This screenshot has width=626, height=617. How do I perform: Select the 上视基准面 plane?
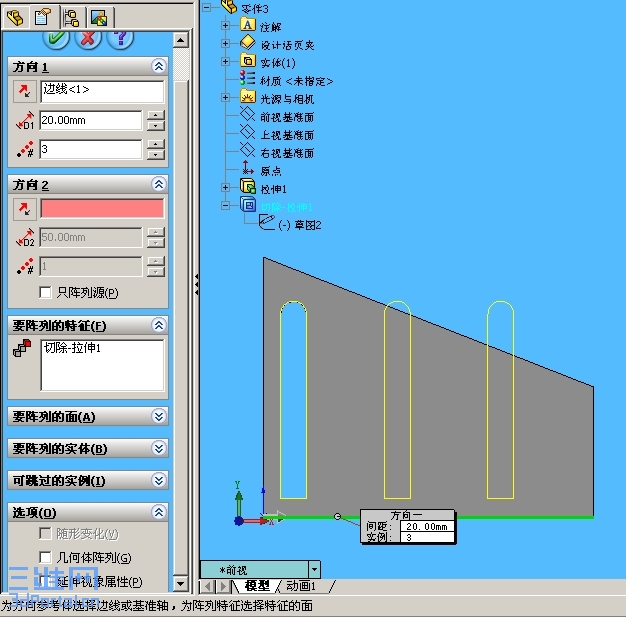(287, 135)
